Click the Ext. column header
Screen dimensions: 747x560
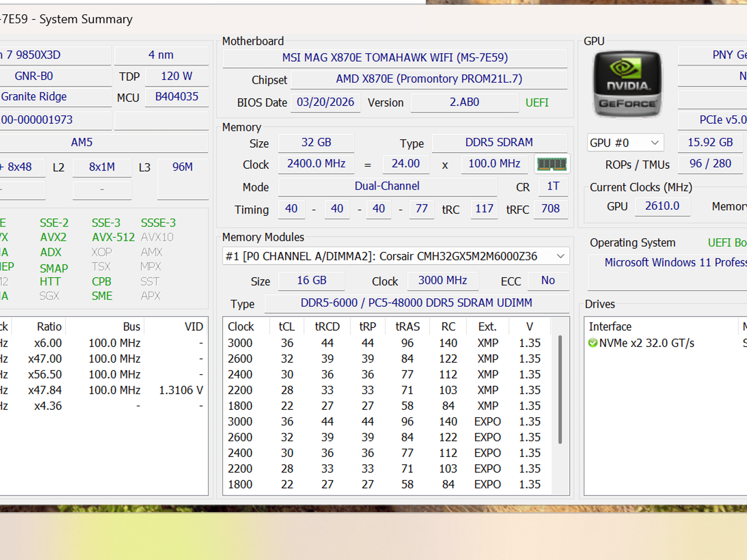488,327
